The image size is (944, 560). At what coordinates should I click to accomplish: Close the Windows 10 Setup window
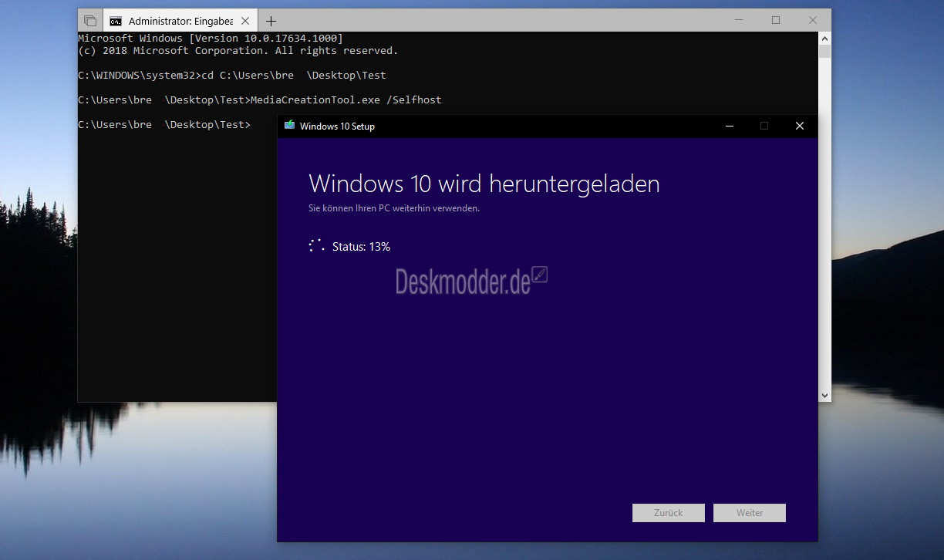tap(800, 126)
